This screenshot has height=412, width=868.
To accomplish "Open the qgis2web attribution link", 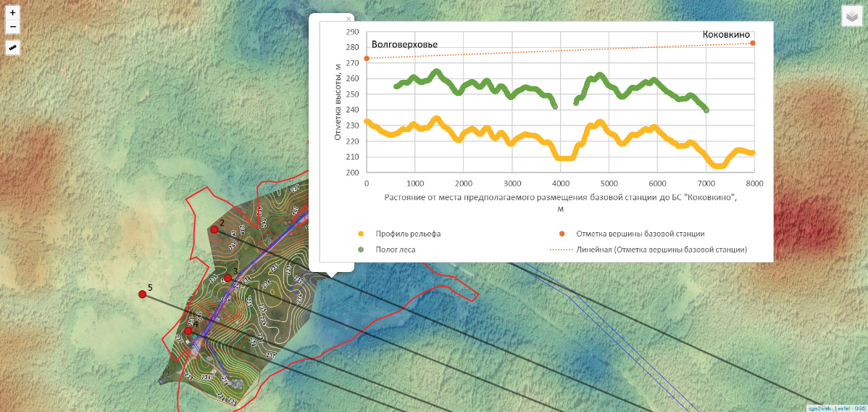I will pos(819,408).
